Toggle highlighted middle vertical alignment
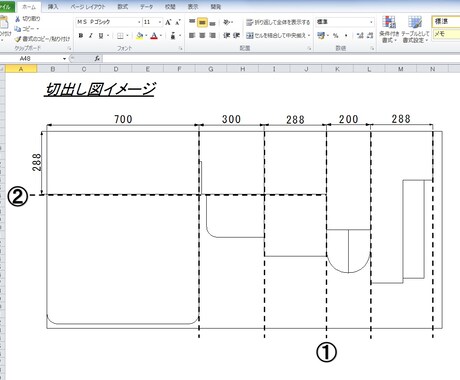 (202, 22)
